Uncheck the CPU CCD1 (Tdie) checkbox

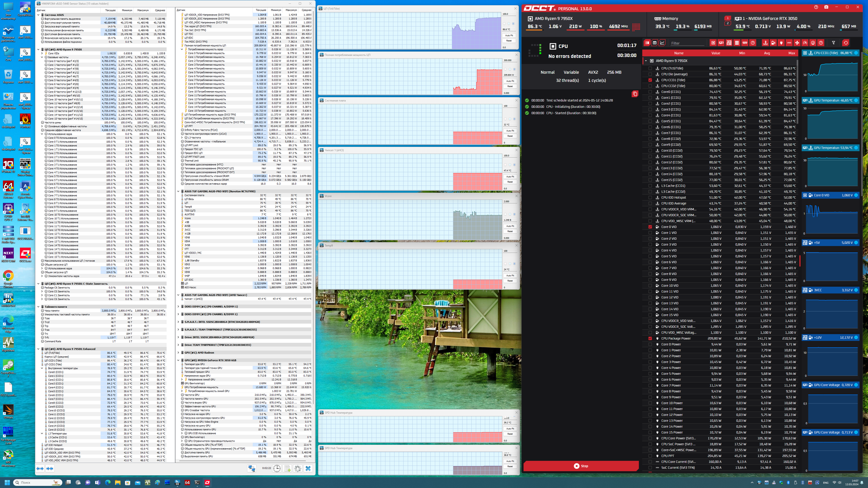click(x=650, y=80)
